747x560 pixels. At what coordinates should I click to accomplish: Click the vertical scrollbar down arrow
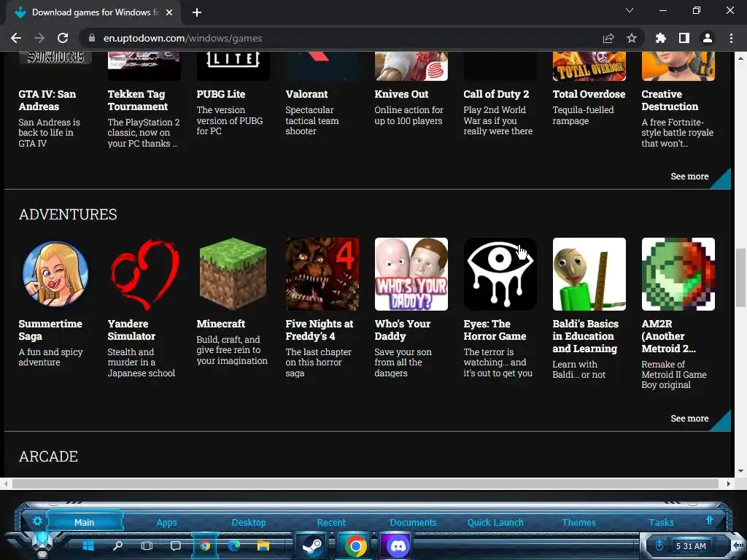pyautogui.click(x=740, y=471)
